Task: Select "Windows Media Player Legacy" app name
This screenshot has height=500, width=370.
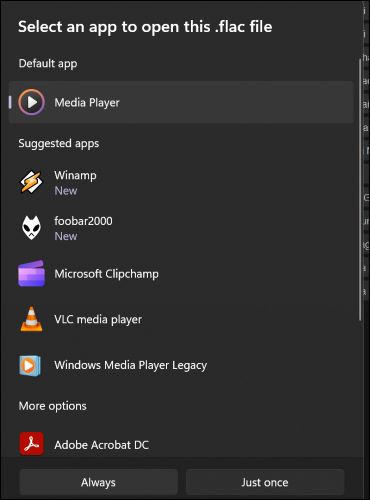Action: (131, 365)
